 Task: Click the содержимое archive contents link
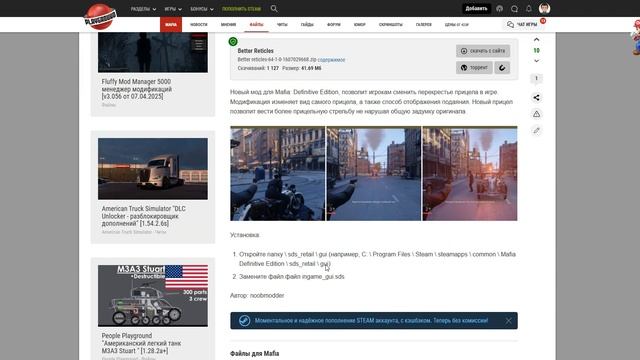pos(331,60)
